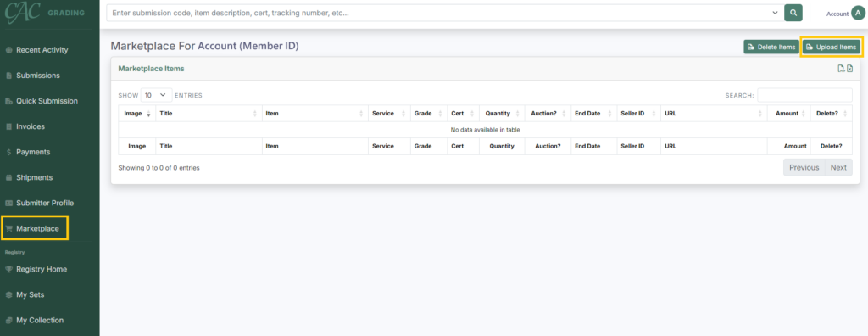Screen dimensions: 868x336
Task: Click the magnifier search button
Action: 793,13
